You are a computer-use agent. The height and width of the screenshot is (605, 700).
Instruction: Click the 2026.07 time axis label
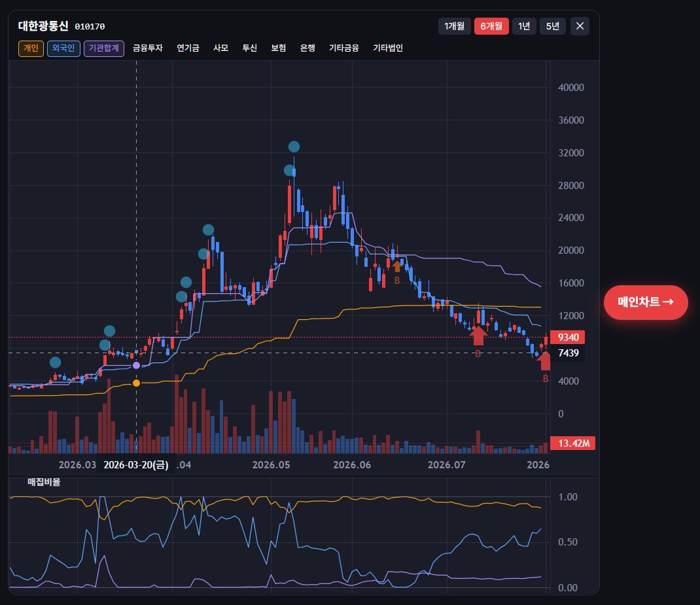pyautogui.click(x=446, y=465)
